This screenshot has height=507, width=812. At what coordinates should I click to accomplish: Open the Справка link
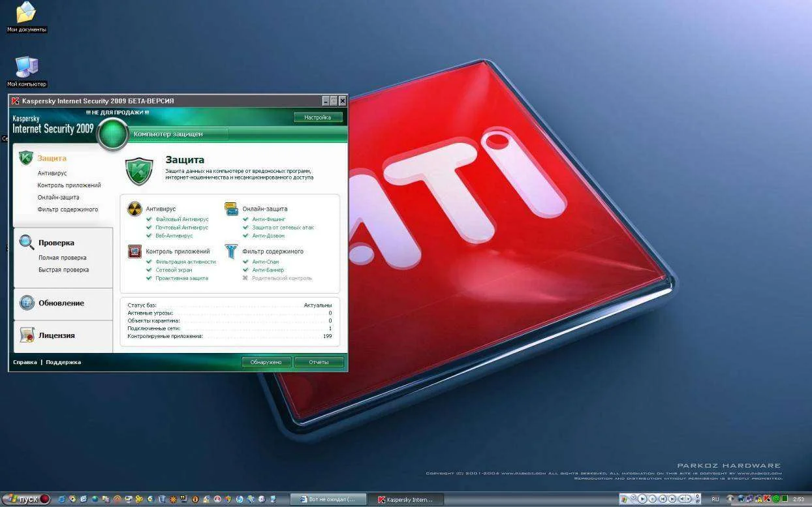coord(25,362)
